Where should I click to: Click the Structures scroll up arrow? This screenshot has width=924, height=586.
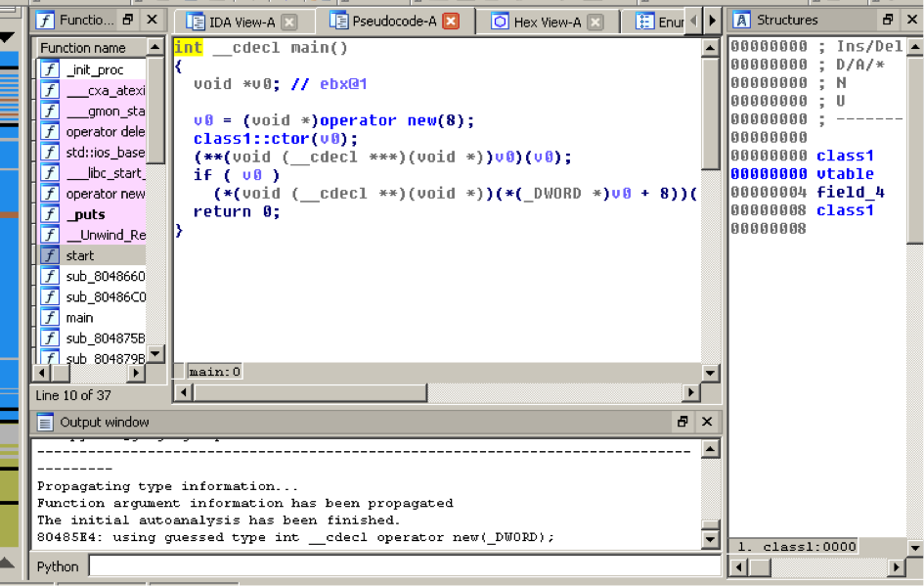click(x=914, y=46)
